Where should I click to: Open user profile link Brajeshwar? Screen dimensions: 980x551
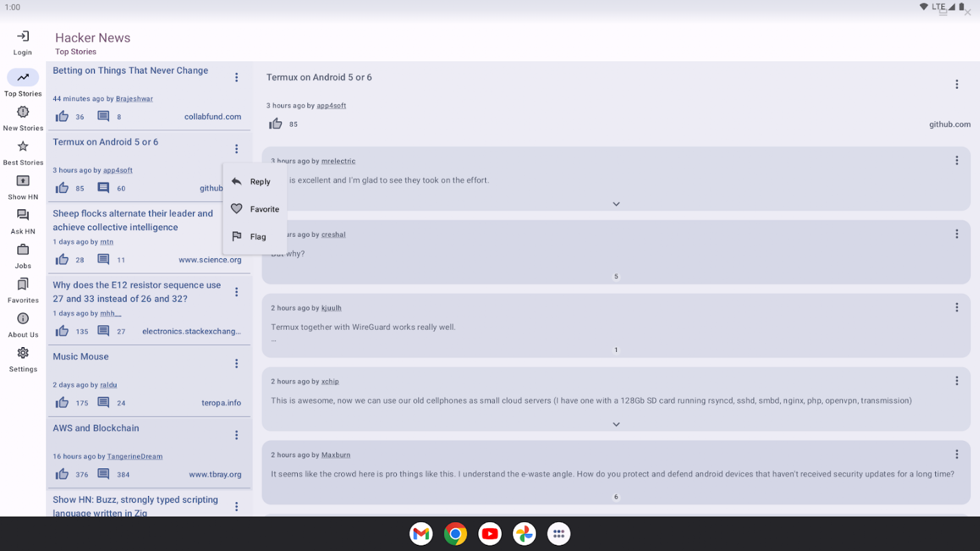[x=134, y=99]
